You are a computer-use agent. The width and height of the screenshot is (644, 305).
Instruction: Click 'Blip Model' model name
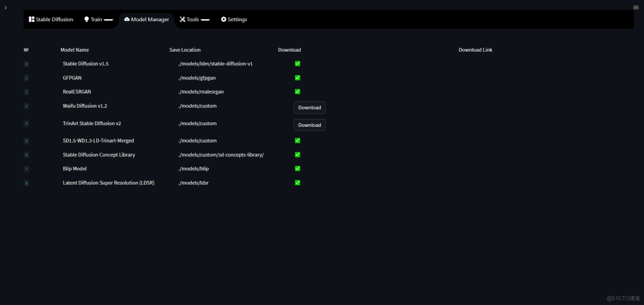click(x=75, y=168)
